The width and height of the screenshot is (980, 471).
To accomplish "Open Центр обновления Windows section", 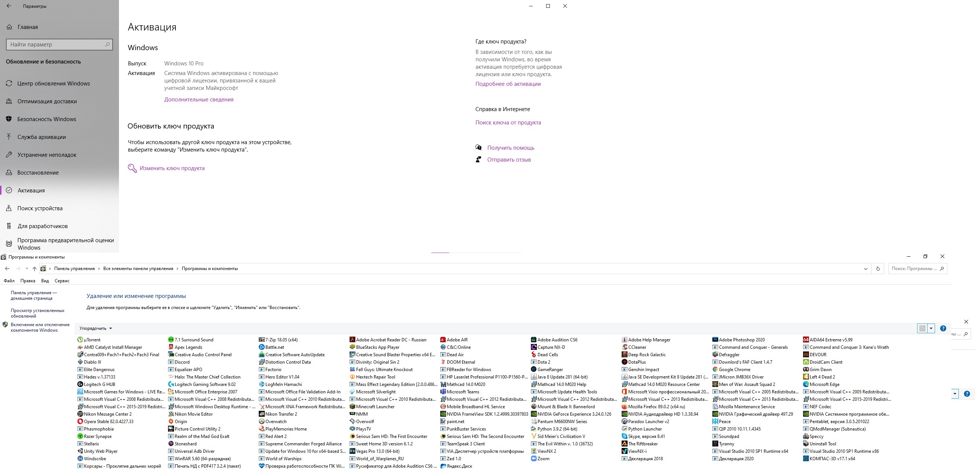I will coord(55,83).
